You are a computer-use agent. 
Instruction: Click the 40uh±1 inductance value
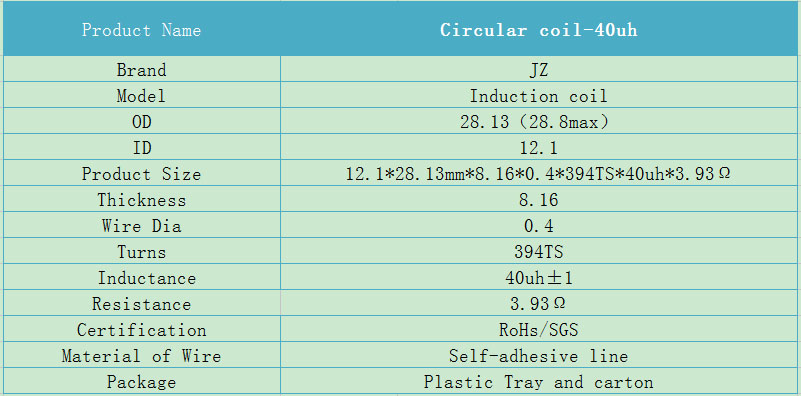(539, 278)
